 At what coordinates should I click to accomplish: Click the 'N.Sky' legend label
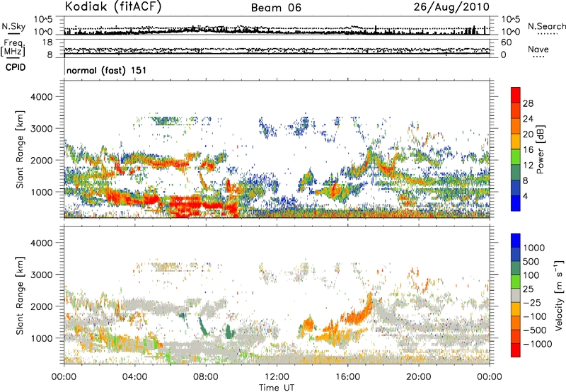coord(13,26)
